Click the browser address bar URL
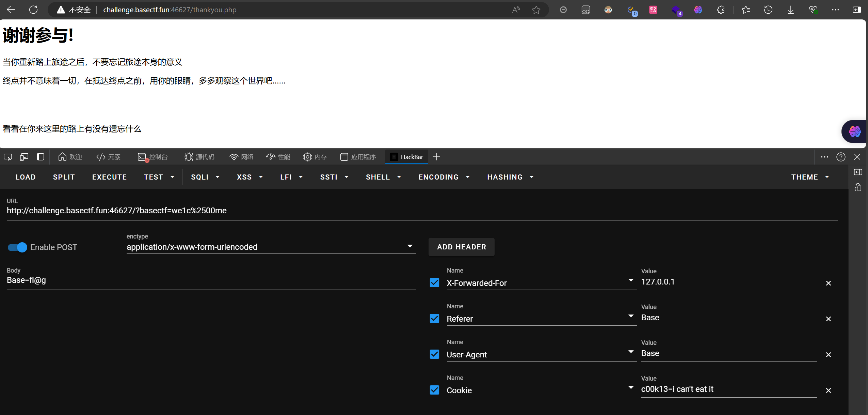The width and height of the screenshot is (868, 415). pos(170,10)
